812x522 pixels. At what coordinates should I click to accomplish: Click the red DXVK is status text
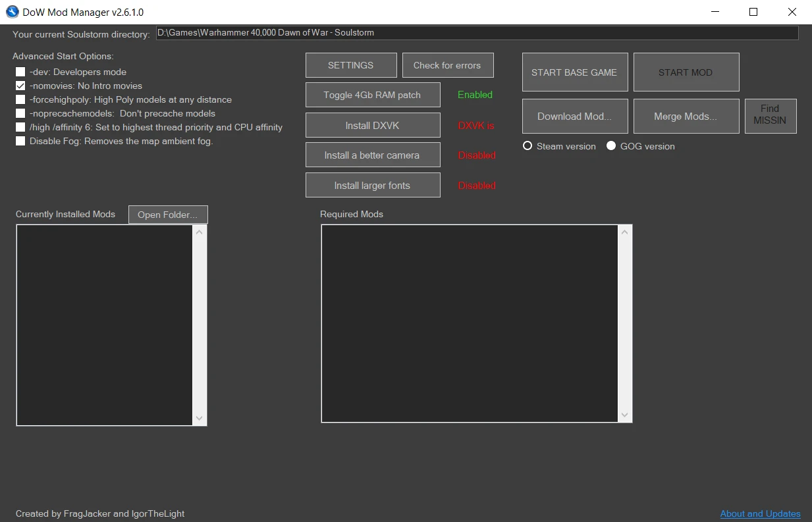pyautogui.click(x=476, y=125)
